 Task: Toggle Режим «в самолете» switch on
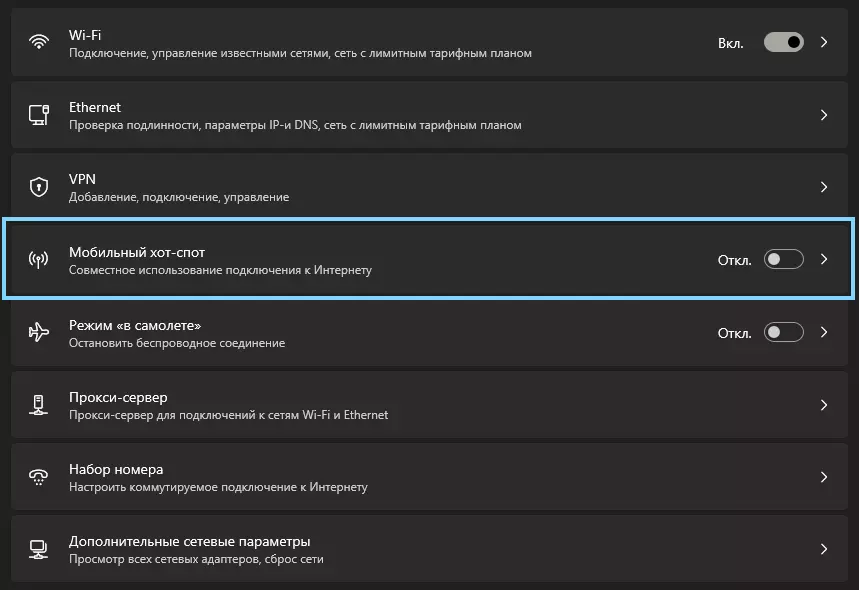pos(784,332)
